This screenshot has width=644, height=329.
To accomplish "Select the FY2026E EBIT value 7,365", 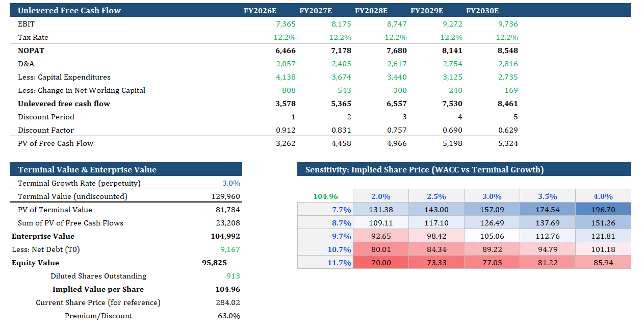I will [286, 24].
